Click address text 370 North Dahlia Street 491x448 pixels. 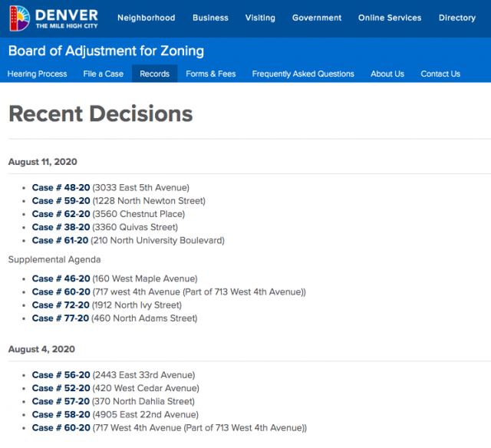click(x=143, y=401)
